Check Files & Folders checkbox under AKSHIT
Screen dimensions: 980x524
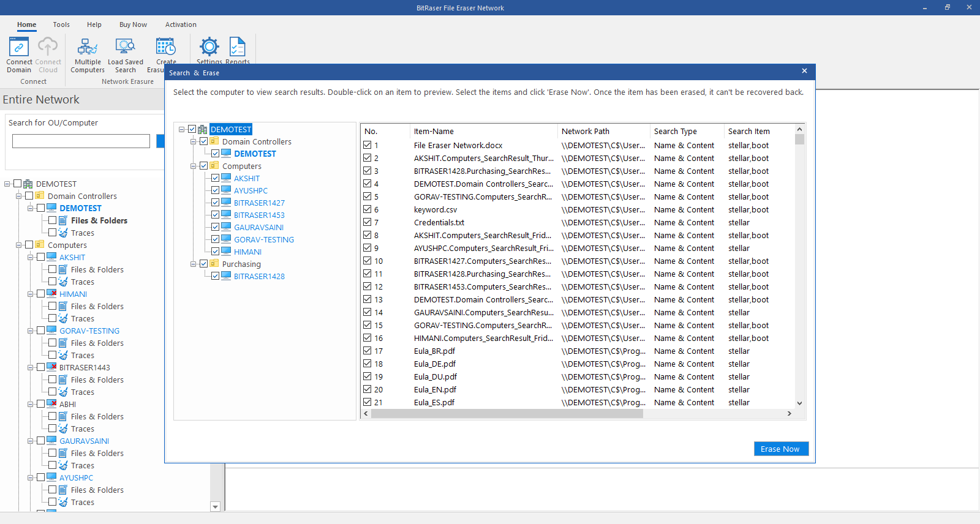tap(53, 269)
